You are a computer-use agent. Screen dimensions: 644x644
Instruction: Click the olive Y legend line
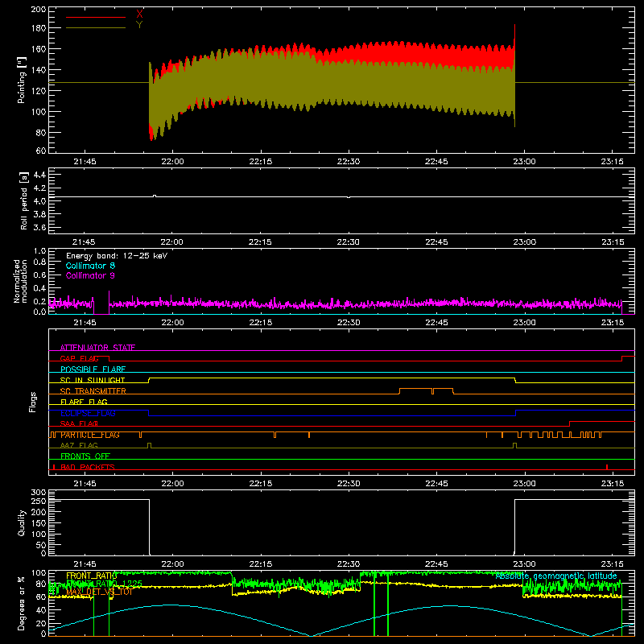pyautogui.click(x=95, y=28)
